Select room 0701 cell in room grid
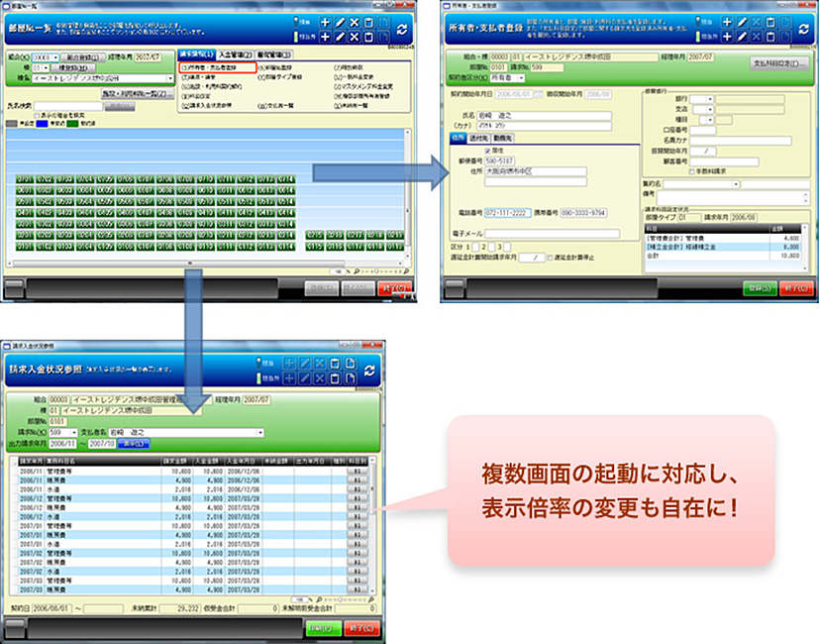 click(x=25, y=179)
